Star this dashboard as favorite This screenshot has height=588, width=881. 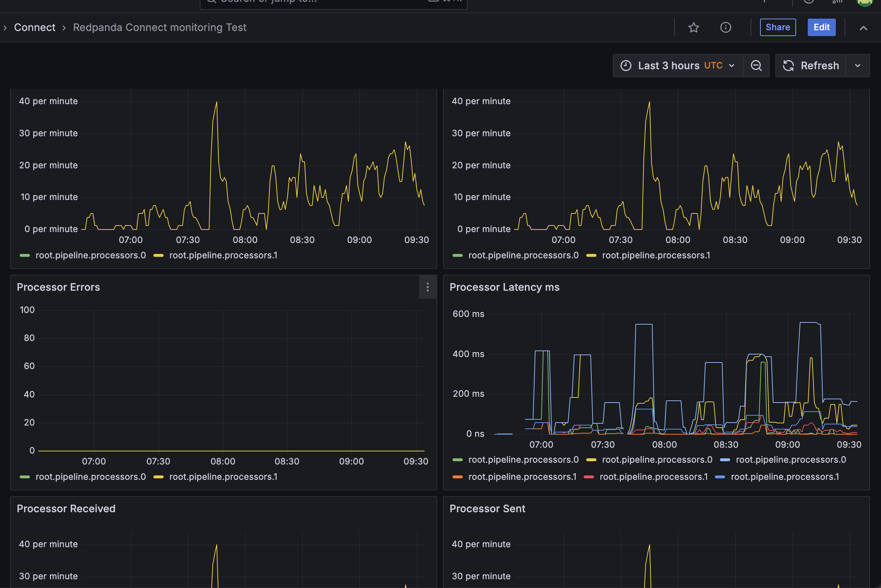click(x=693, y=27)
